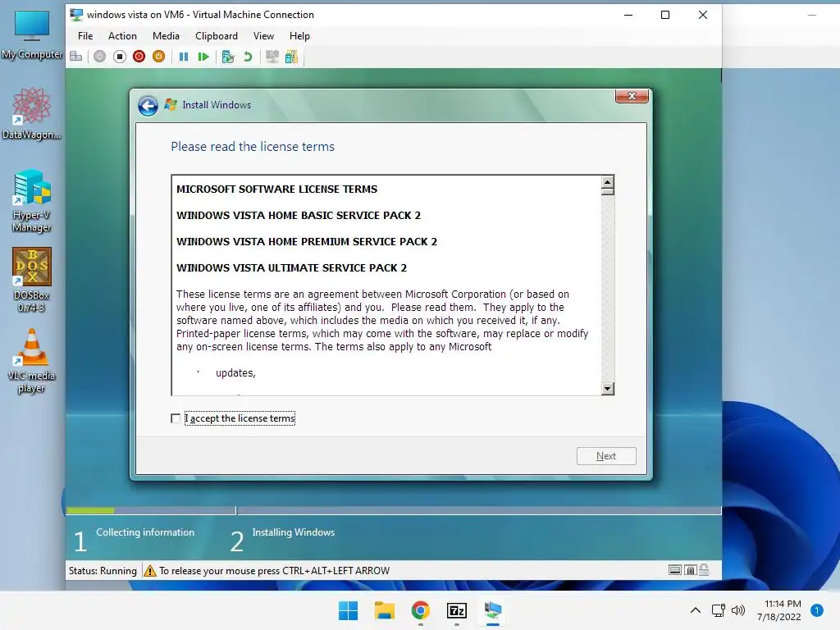Click the last toolbar icon after enhanced session
Image resolution: width=840 pixels, height=630 pixels.
point(291,57)
